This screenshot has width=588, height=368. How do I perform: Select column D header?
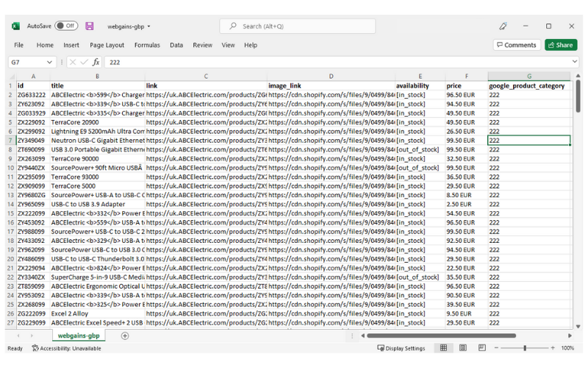click(x=331, y=77)
